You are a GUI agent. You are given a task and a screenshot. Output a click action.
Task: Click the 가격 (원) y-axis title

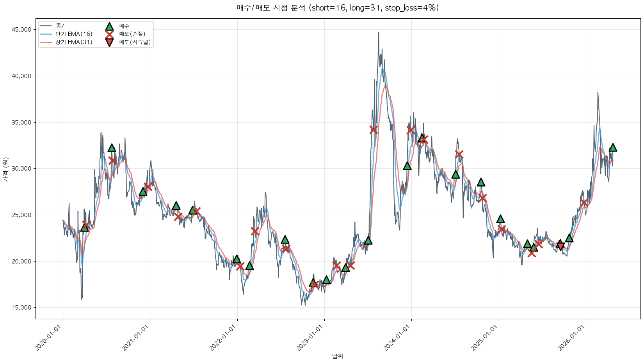(x=5, y=169)
